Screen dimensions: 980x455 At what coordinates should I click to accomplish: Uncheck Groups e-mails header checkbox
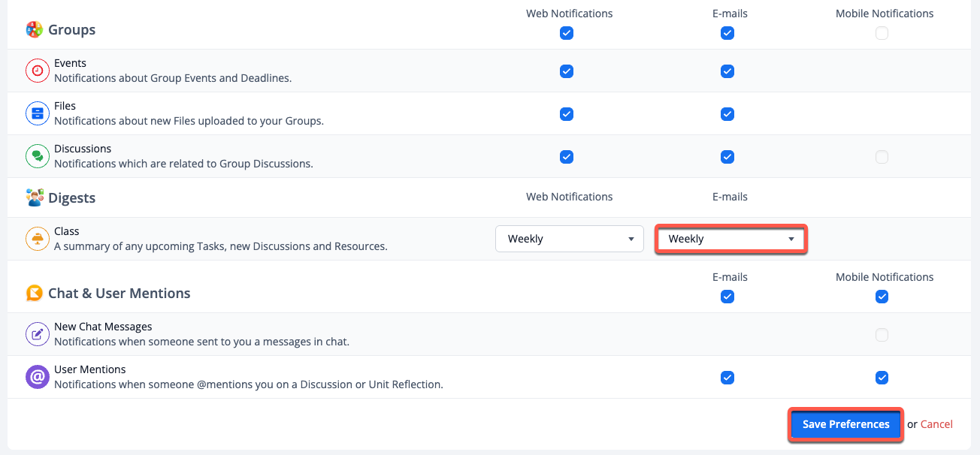coord(727,33)
